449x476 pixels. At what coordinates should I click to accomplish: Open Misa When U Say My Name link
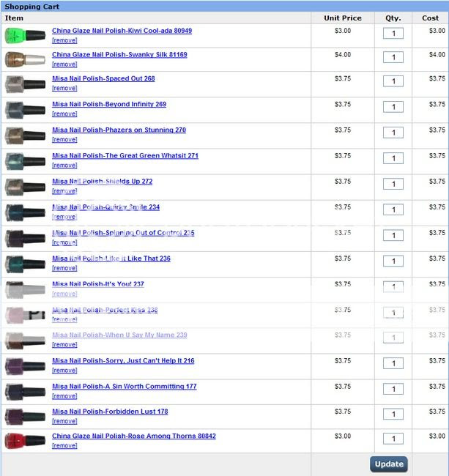point(119,335)
